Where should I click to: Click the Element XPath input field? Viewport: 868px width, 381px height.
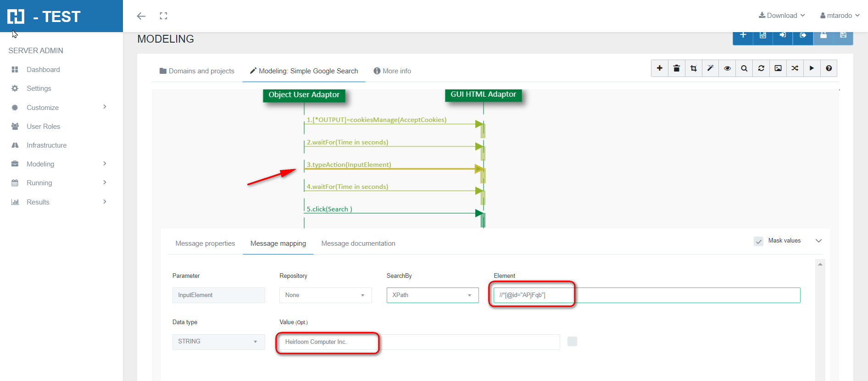[x=646, y=295]
